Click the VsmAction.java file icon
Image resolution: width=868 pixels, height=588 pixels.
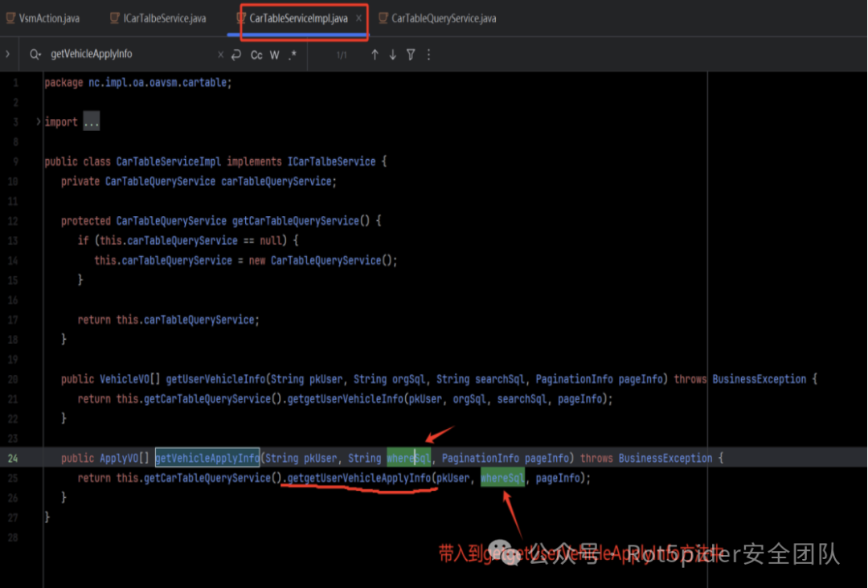tap(10, 18)
